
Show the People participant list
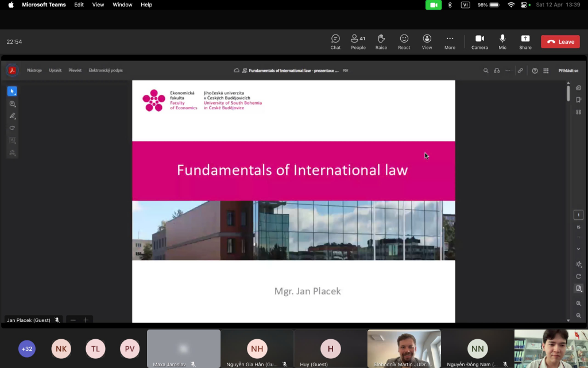tap(358, 41)
